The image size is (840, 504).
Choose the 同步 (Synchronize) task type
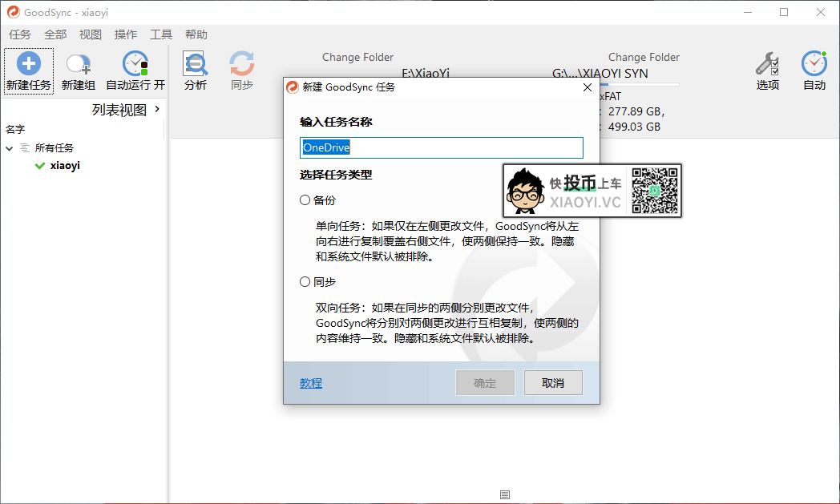point(305,281)
